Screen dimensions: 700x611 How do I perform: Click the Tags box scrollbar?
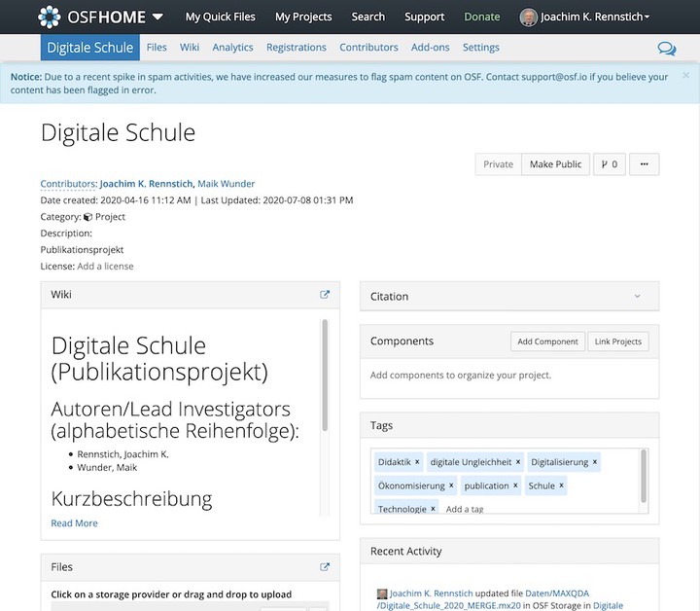click(644, 476)
